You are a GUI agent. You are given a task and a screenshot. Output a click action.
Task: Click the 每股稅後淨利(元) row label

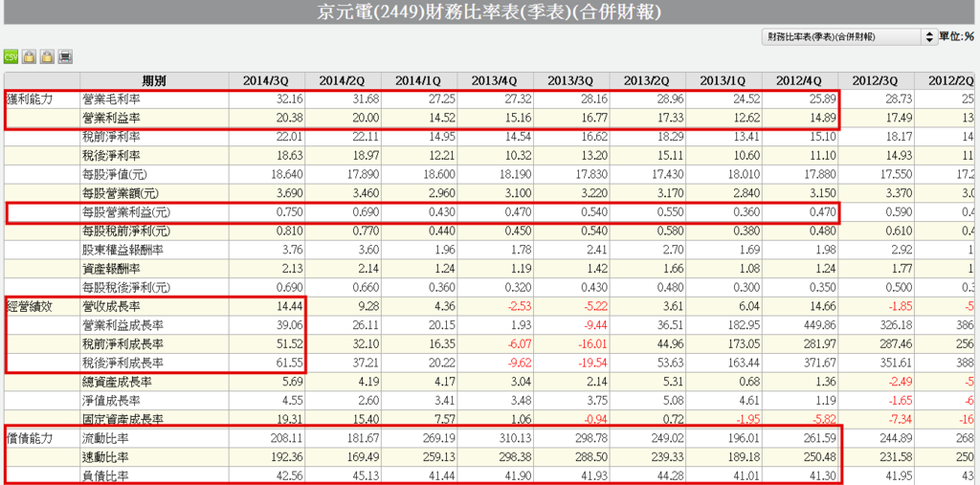click(126, 288)
